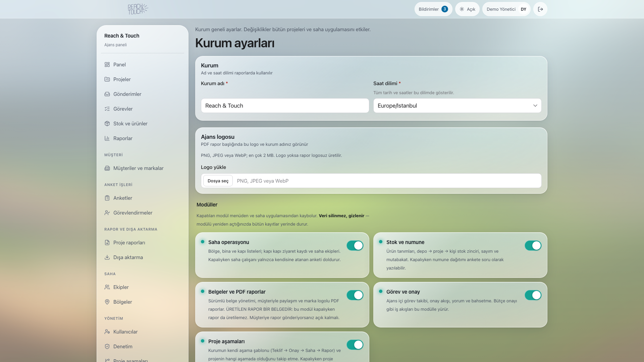This screenshot has width=644, height=362.
Task: Click the Panel grid icon in sidebar
Action: 107,64
